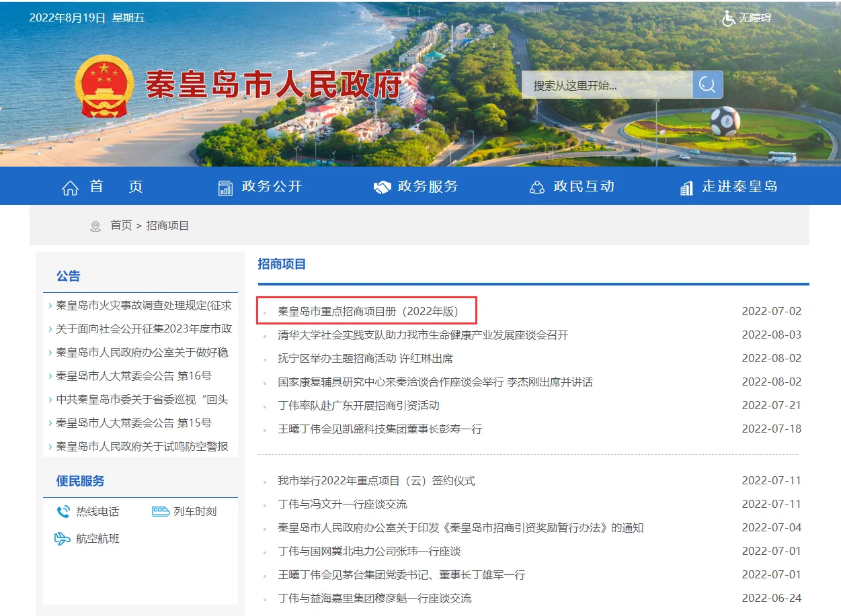Click the 2022年8月19日 date text
Viewport: 841px width, 616px height.
67,18
